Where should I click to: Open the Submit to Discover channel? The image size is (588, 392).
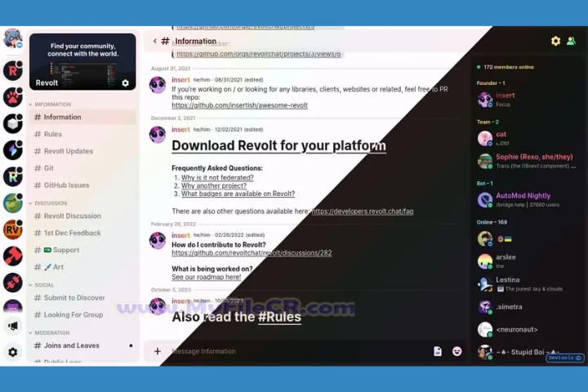(82, 298)
